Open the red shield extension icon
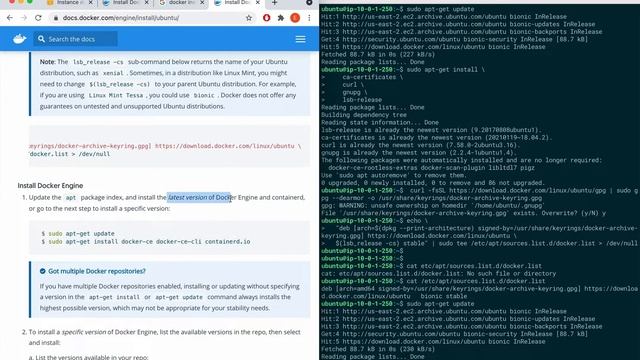 pos(267,18)
